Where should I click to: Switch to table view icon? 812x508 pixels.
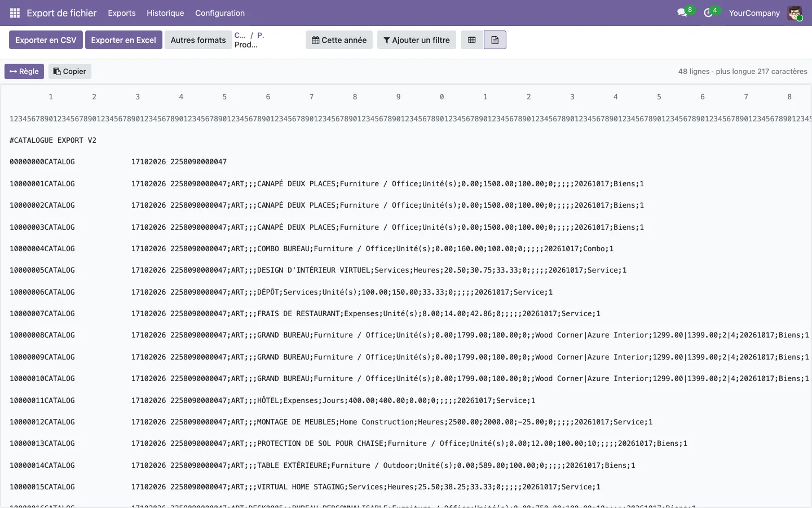click(472, 40)
